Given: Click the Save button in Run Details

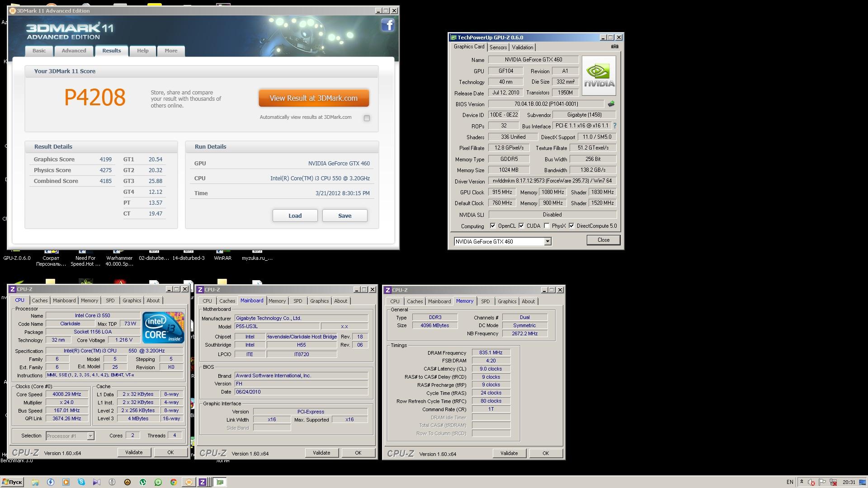Looking at the screenshot, I should 345,216.
